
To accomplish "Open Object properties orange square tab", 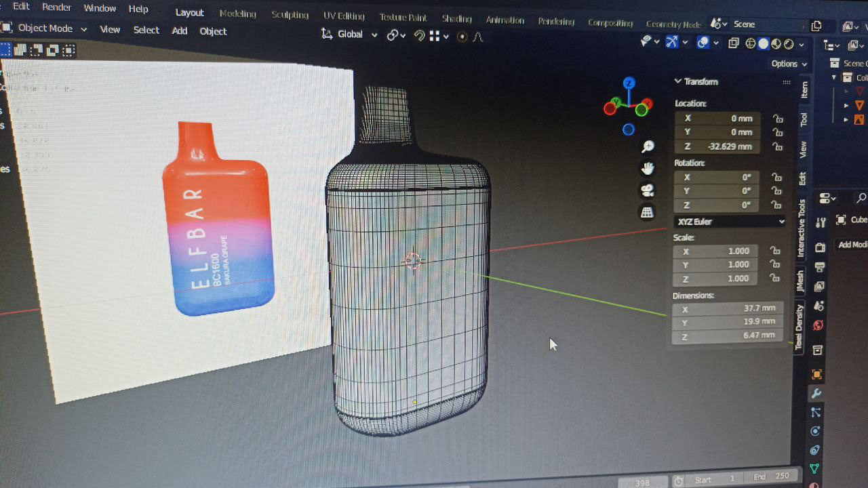I will pyautogui.click(x=816, y=374).
